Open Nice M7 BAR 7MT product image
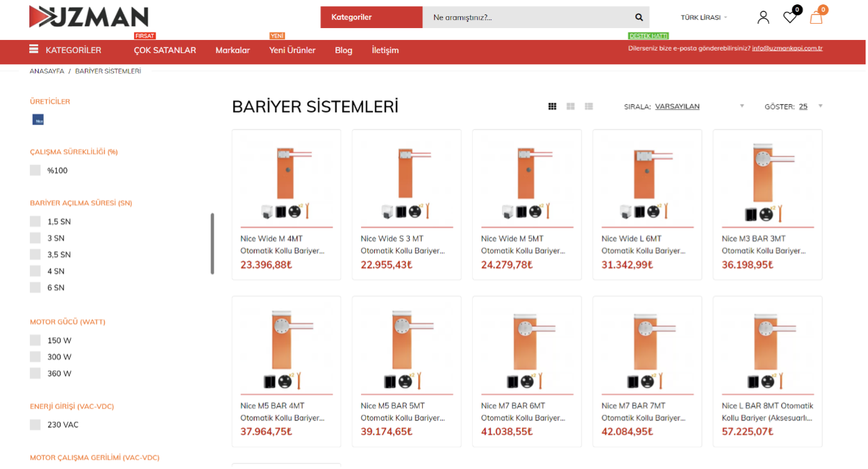The width and height of the screenshot is (868, 469). pyautogui.click(x=647, y=350)
